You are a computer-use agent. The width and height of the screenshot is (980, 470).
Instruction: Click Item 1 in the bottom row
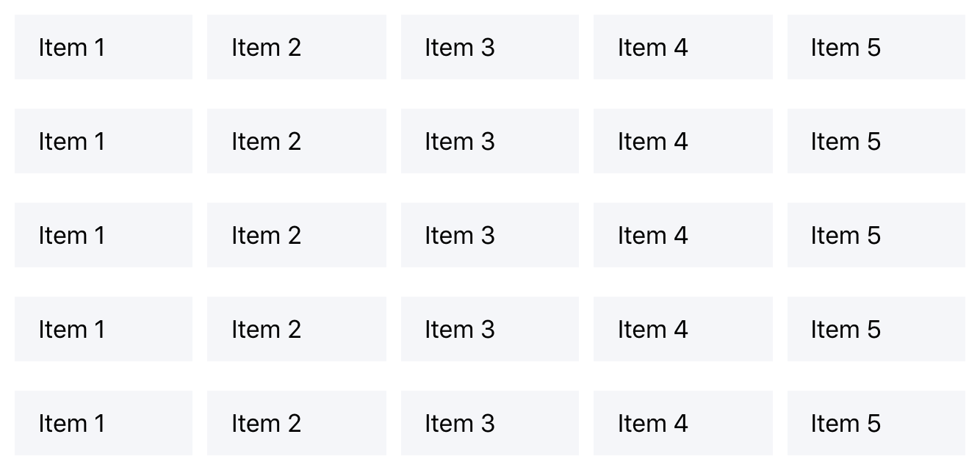tap(103, 423)
